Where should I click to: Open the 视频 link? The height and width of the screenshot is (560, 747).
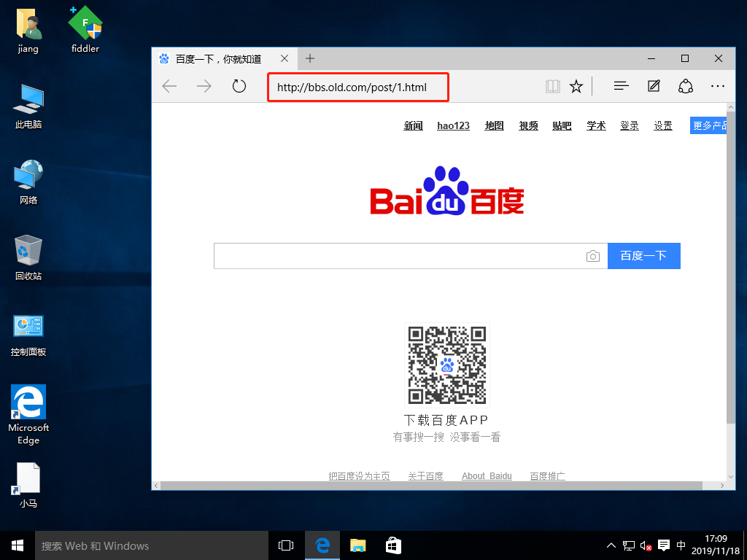tap(528, 125)
